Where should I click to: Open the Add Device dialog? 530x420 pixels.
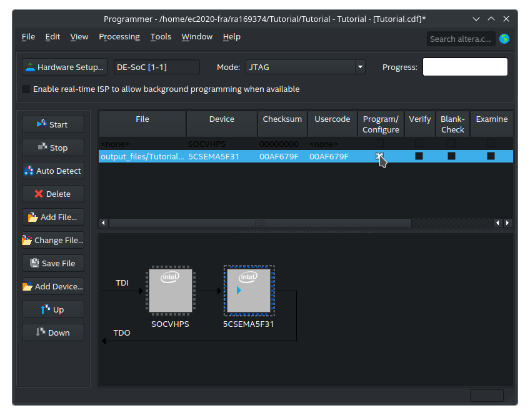point(53,286)
